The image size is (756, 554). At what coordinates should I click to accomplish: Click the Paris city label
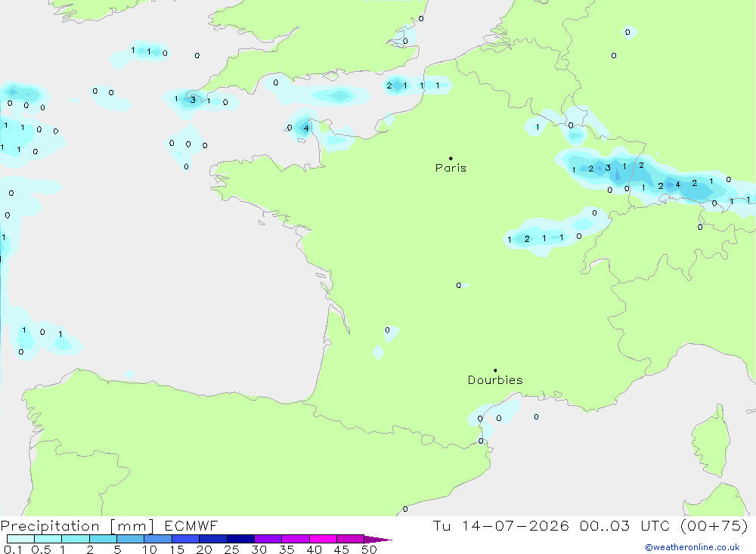click(x=451, y=168)
